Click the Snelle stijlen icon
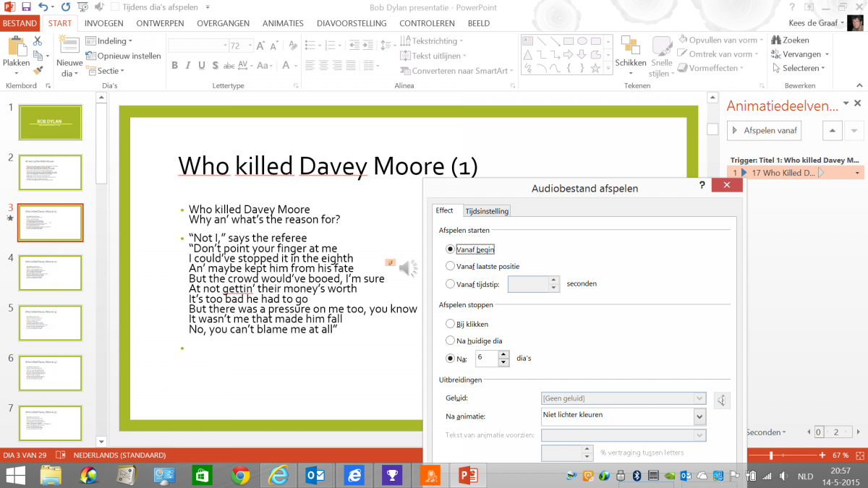Screen dimensions: 868x488 tap(661, 48)
